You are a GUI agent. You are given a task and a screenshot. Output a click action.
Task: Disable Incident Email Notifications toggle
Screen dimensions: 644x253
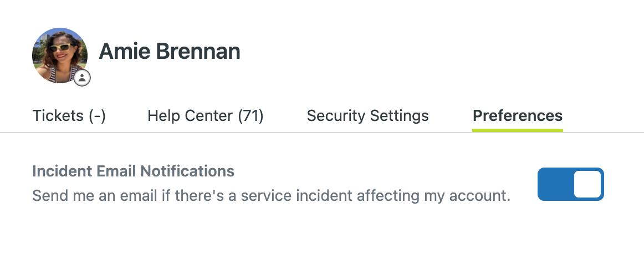pos(570,184)
